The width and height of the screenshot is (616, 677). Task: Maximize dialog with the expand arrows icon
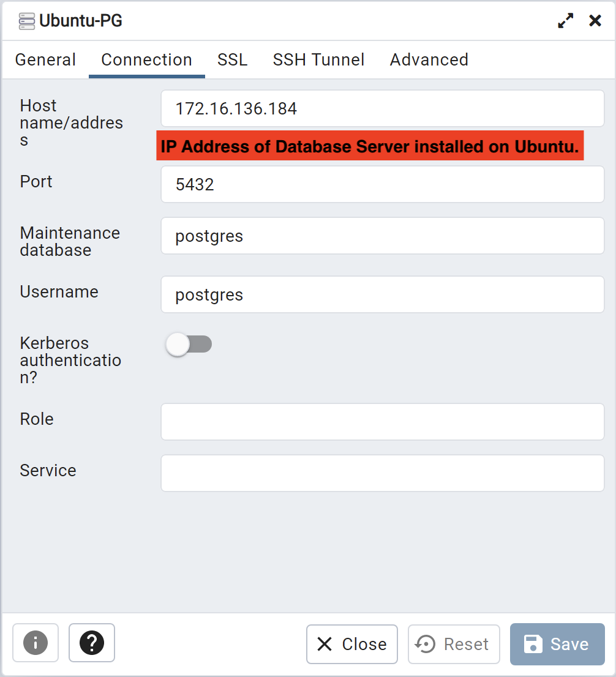pyautogui.click(x=565, y=20)
